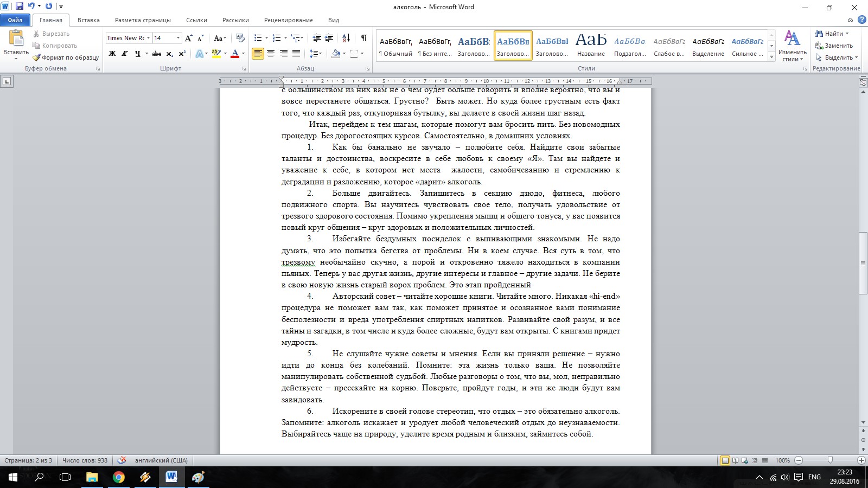868x488 pixels.
Task: Click the multilevel list icon
Action: [x=295, y=38]
